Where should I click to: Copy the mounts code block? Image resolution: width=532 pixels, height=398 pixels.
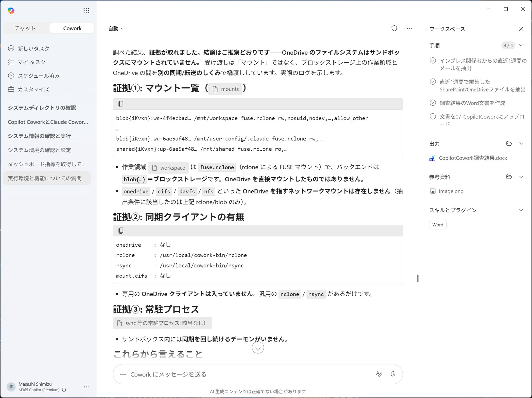pyautogui.click(x=121, y=104)
